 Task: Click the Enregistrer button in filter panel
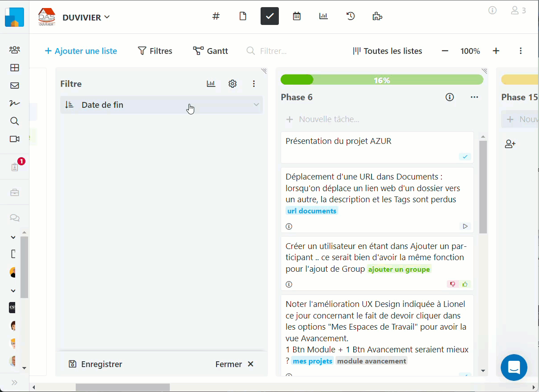[x=96, y=364]
